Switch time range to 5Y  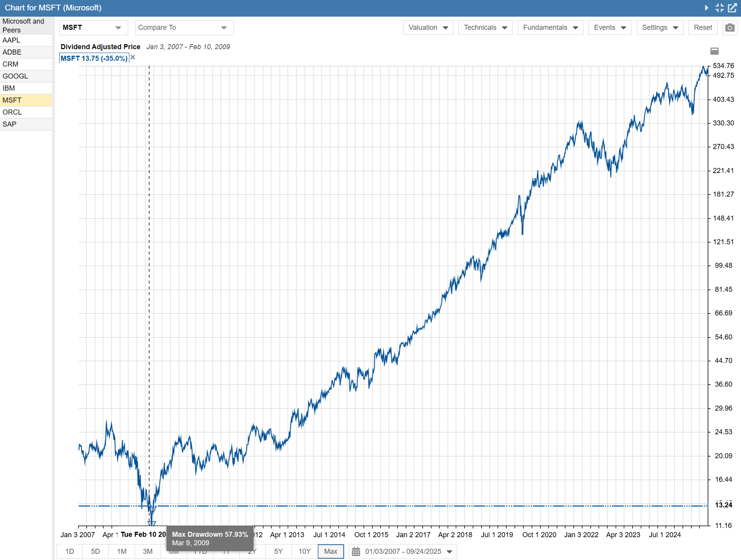(278, 551)
